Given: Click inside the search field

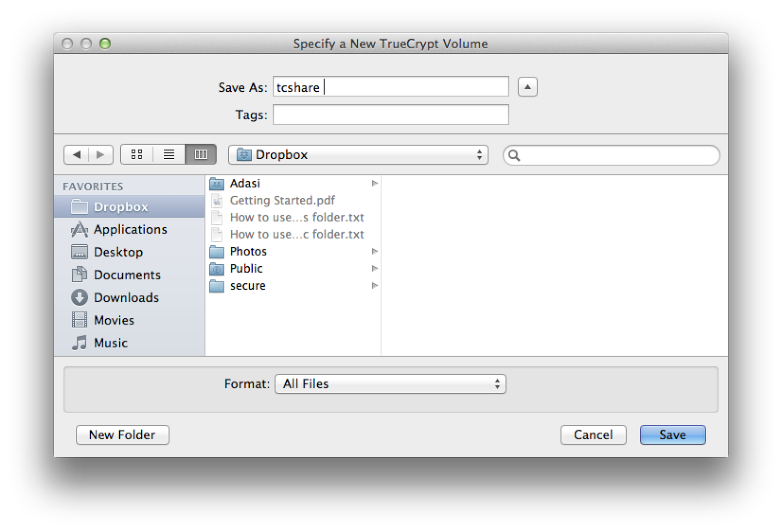Looking at the screenshot, I should point(610,155).
